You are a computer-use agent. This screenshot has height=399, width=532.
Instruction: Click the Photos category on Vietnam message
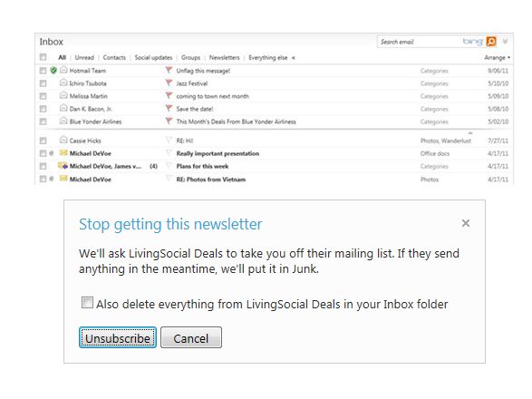pos(430,179)
